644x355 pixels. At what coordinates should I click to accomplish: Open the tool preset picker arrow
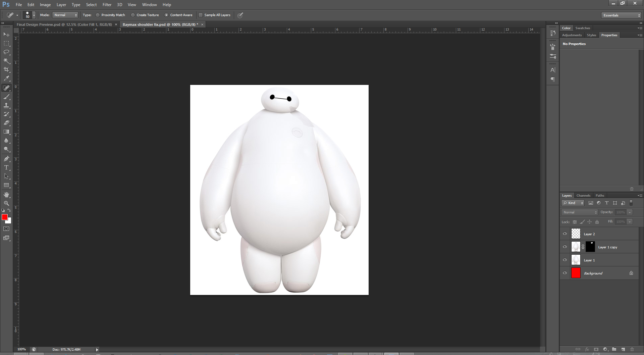(x=17, y=15)
